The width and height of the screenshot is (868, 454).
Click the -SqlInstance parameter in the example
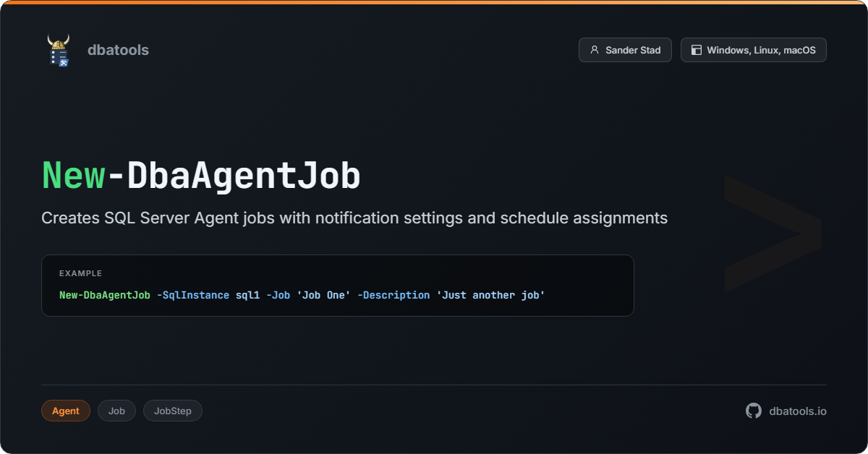pos(193,295)
